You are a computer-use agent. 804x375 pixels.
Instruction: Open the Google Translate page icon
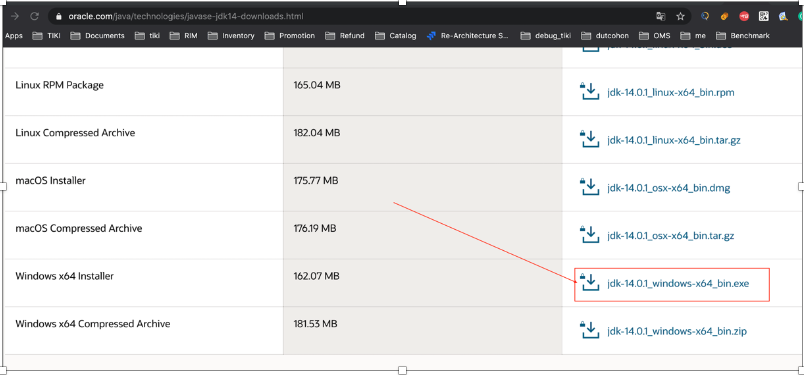point(660,16)
